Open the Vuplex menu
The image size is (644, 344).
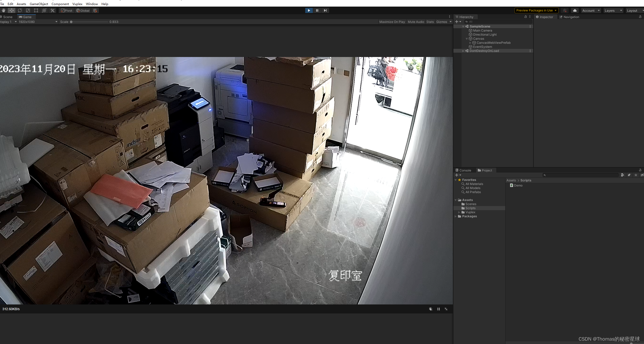pyautogui.click(x=77, y=4)
